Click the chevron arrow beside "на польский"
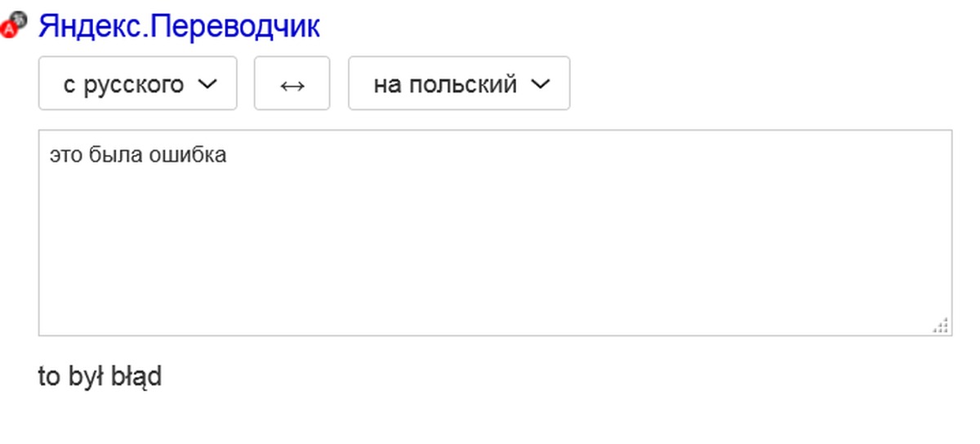 tap(540, 83)
